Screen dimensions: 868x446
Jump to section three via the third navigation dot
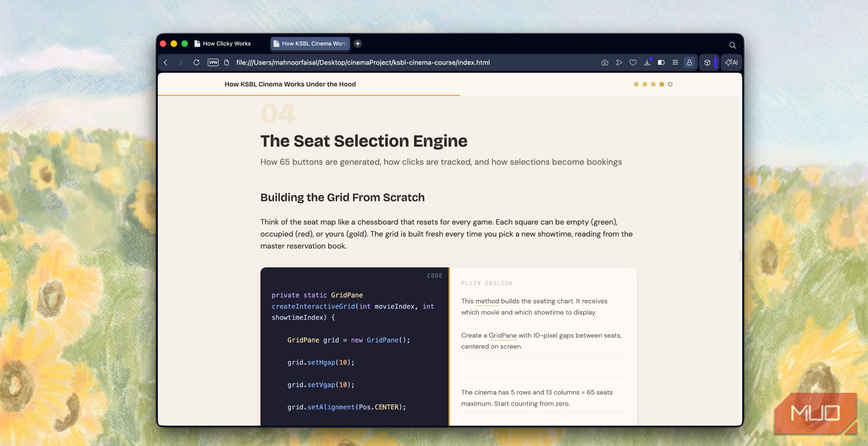pyautogui.click(x=653, y=84)
